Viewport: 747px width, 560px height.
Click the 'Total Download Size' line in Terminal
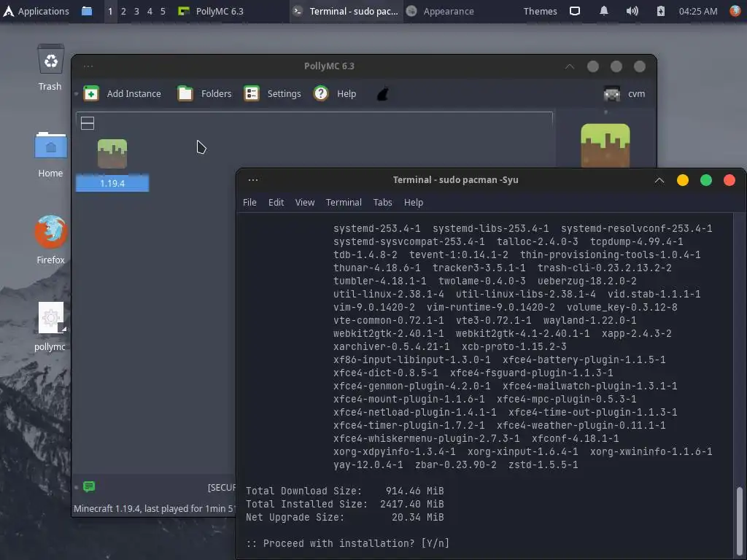click(x=344, y=491)
